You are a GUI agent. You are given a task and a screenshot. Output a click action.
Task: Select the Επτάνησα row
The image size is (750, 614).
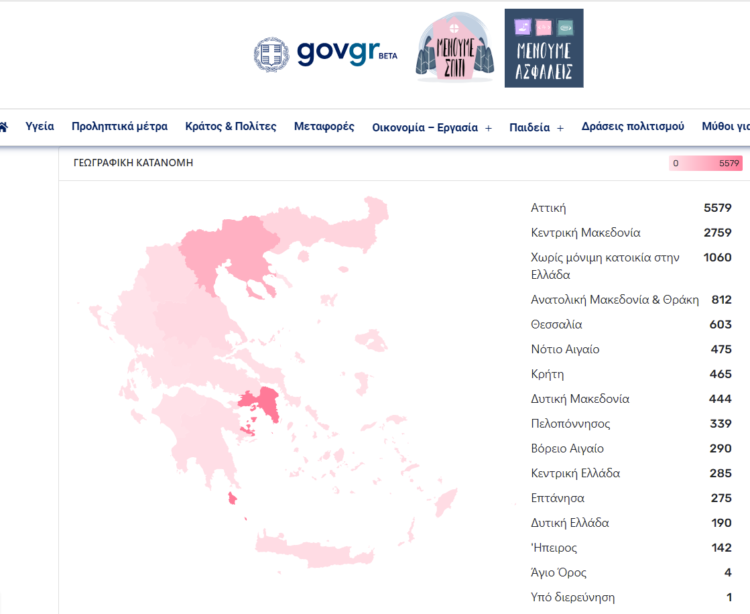(x=631, y=498)
